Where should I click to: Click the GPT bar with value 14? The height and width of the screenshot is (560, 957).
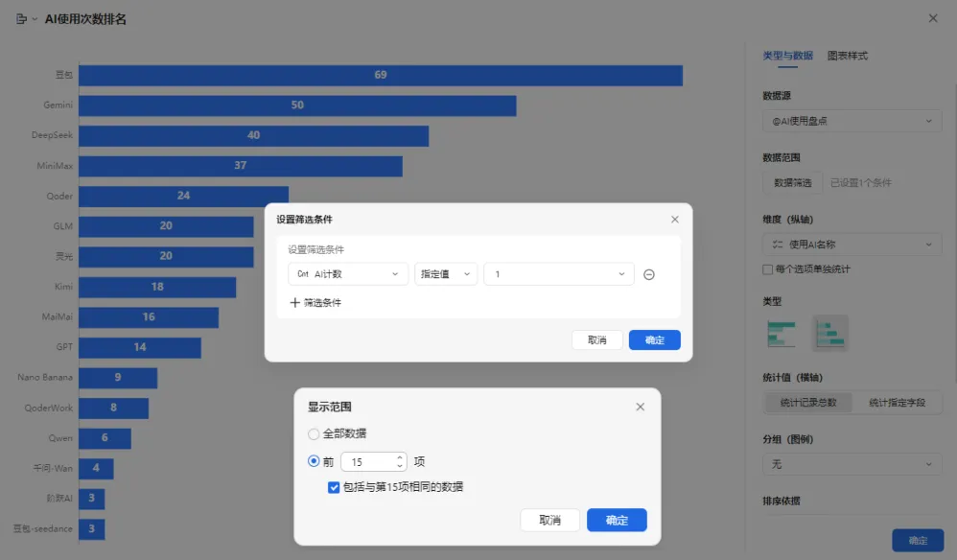coord(140,347)
